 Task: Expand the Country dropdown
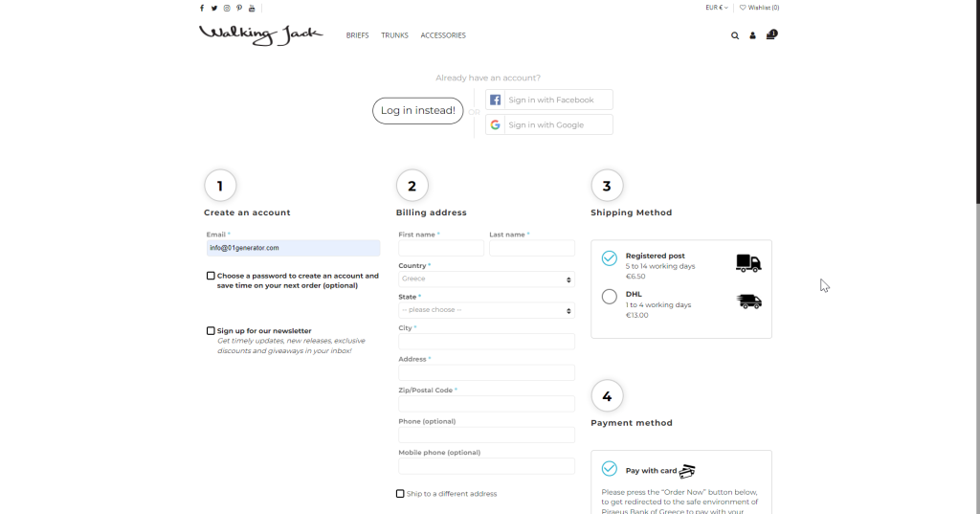coord(486,279)
